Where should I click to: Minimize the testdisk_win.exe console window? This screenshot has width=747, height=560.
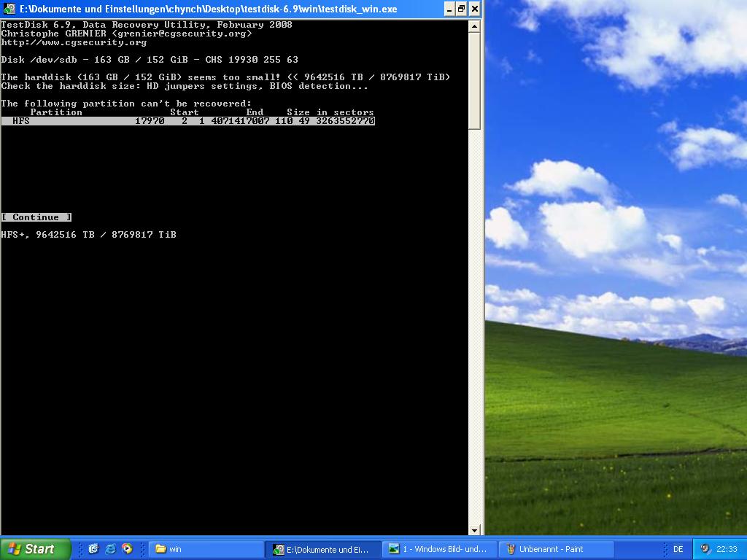click(x=449, y=9)
